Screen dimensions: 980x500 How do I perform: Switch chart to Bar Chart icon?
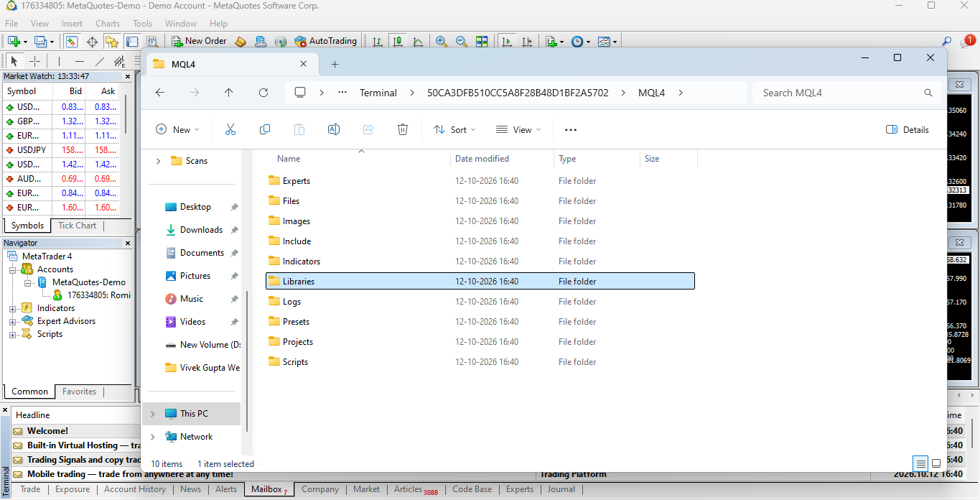378,42
